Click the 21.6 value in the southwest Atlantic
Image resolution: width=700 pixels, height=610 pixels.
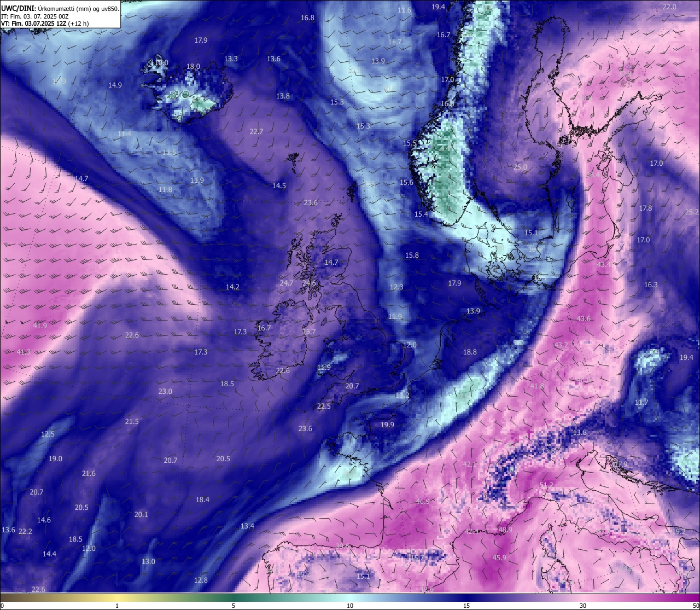click(89, 473)
